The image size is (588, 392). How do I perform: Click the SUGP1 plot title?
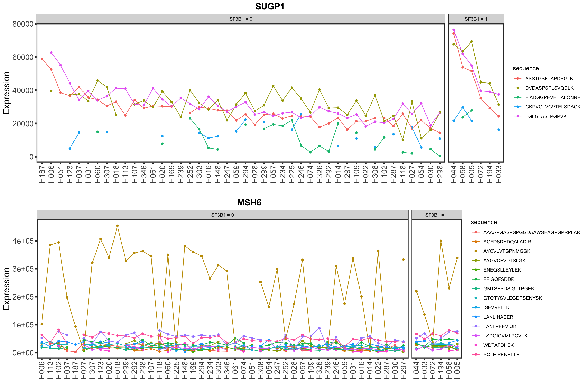point(270,7)
